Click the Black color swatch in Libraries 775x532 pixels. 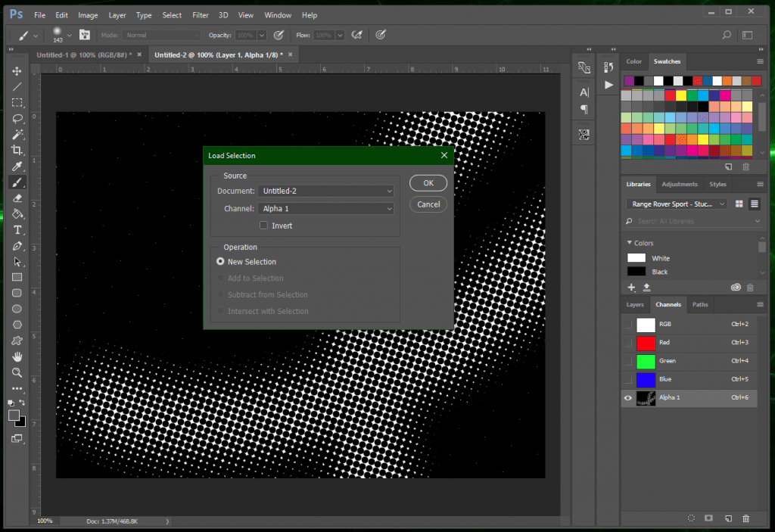tap(636, 272)
